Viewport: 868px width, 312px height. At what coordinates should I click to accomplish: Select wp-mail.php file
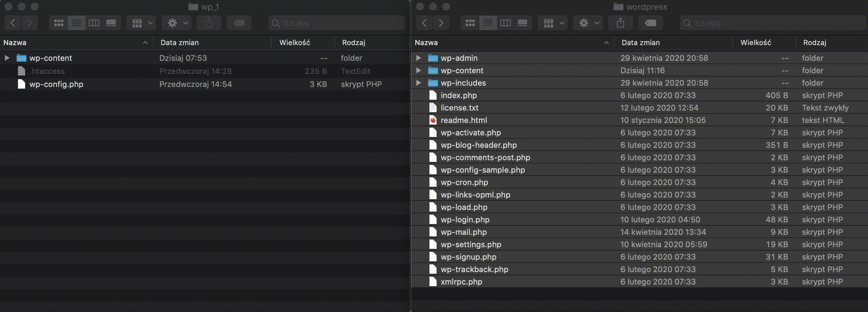click(639, 232)
